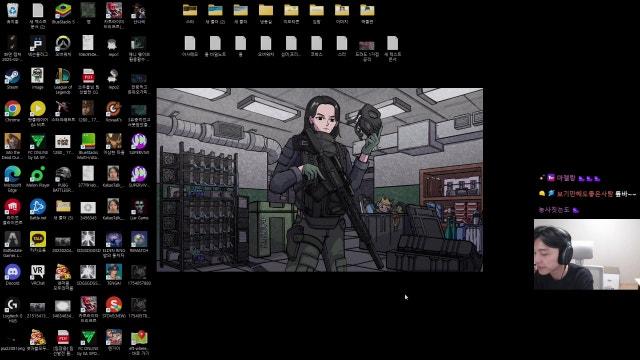Select the PUBG Battlegrounds shortcut
This screenshot has width=640, height=360.
click(x=63, y=178)
